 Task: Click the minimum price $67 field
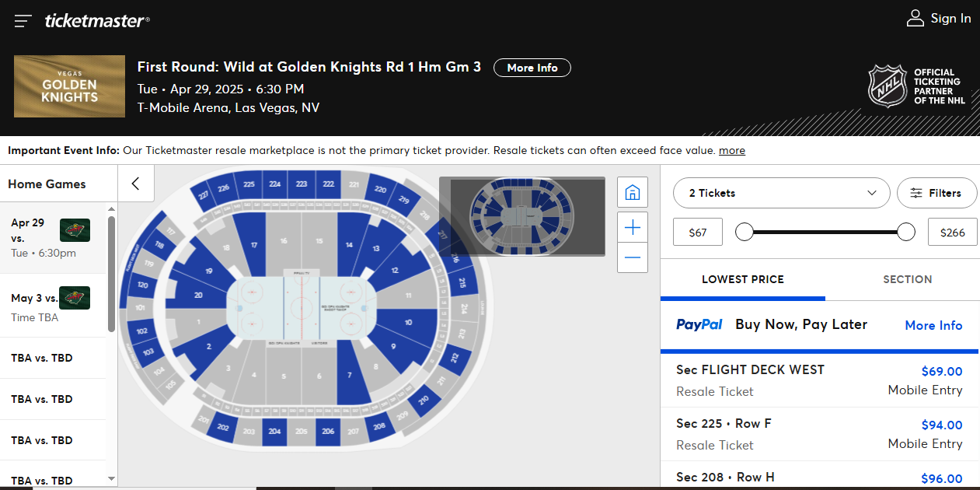(698, 232)
